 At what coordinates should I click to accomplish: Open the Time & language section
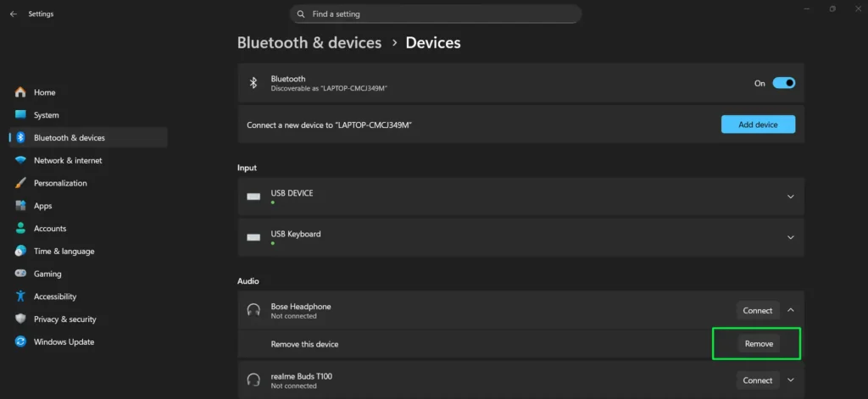pyautogui.click(x=64, y=252)
